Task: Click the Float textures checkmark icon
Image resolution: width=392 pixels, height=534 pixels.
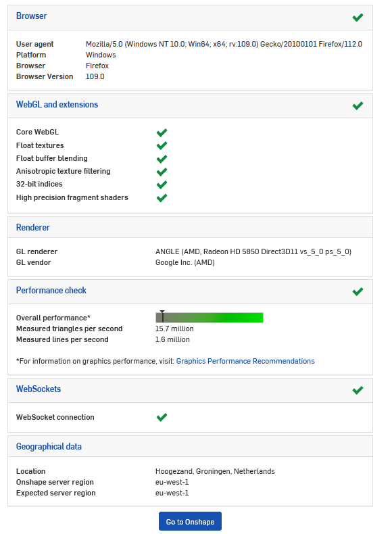Action: click(x=162, y=146)
